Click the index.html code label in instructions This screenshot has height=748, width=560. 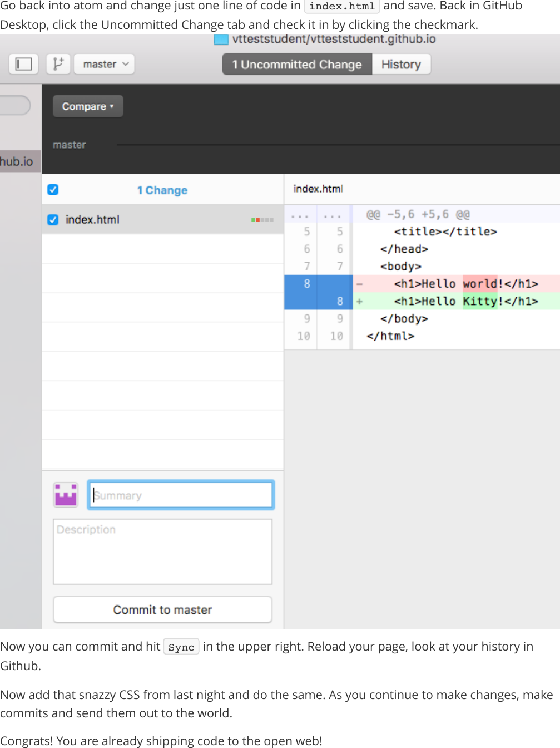click(x=342, y=6)
